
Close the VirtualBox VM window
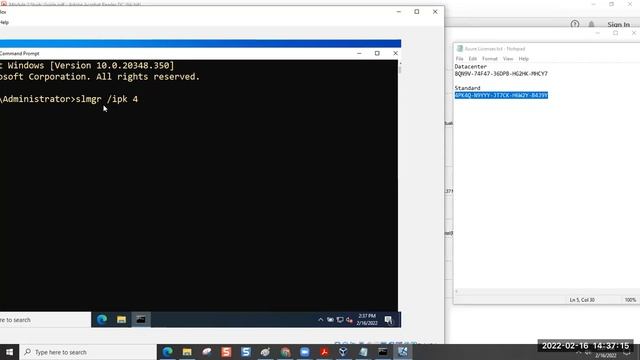coord(435,12)
